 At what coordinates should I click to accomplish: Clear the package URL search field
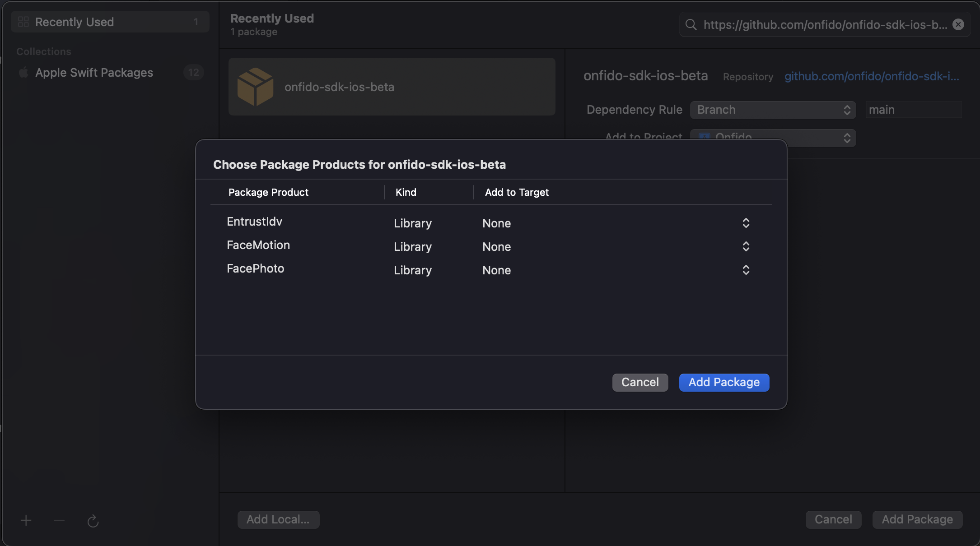[x=958, y=24]
